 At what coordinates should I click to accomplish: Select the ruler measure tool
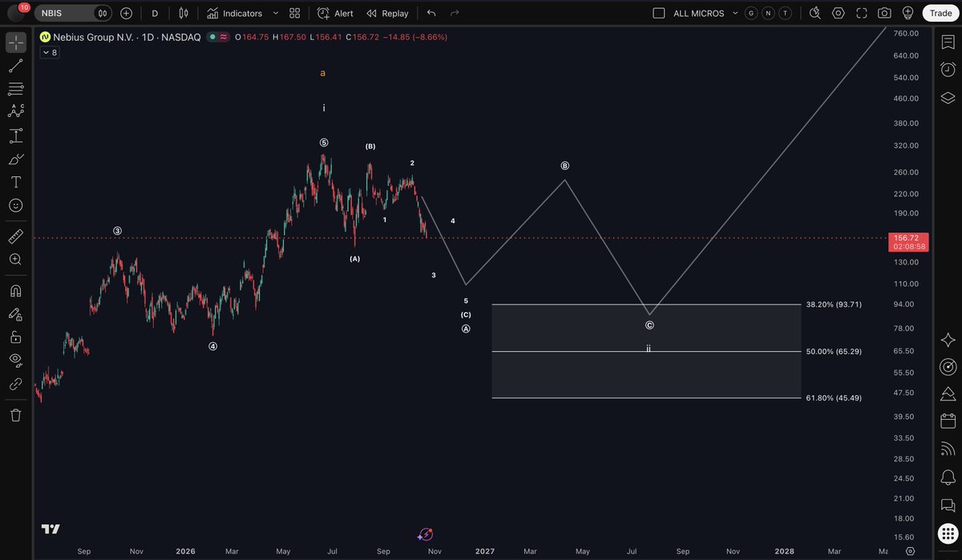point(15,237)
